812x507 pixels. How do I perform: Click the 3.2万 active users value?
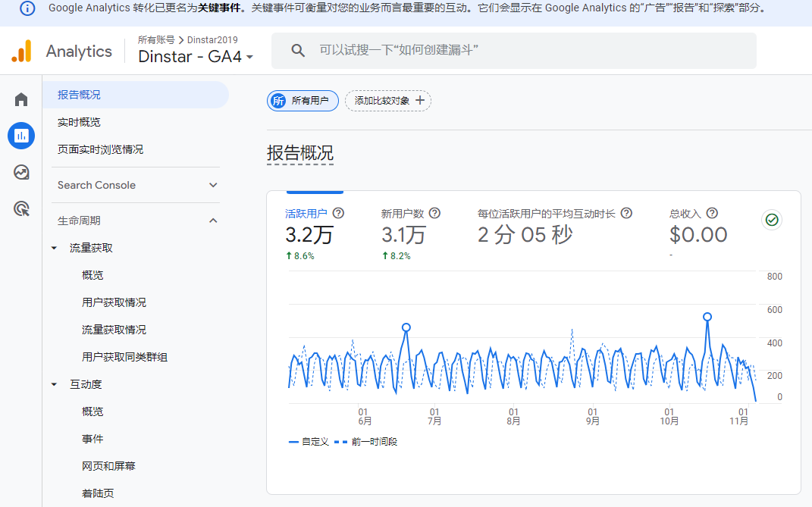(x=309, y=235)
